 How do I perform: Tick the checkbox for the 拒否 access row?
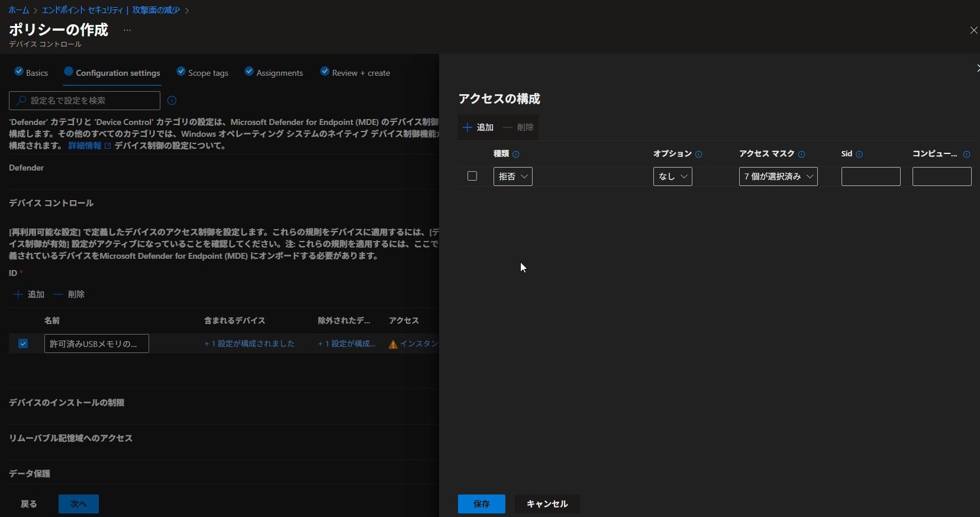(472, 176)
